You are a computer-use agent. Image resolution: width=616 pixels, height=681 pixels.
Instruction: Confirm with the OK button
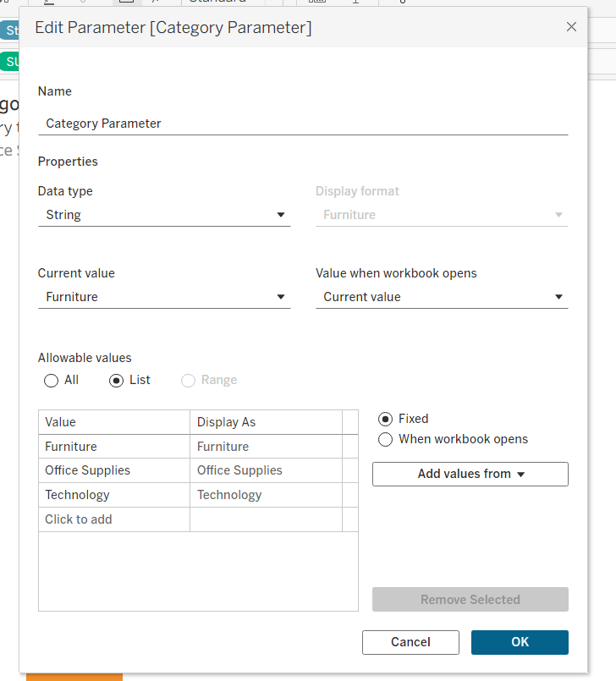tap(520, 642)
